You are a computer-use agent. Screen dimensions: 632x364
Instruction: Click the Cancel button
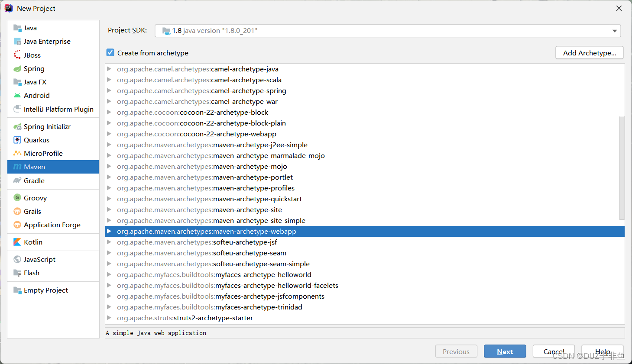click(x=554, y=351)
